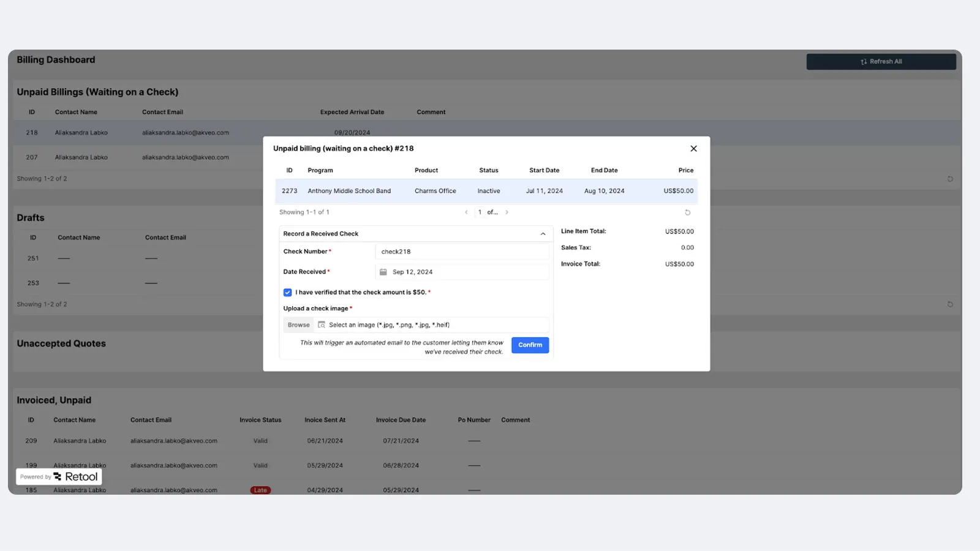This screenshot has width=980, height=551.
Task: Go to the next page in dialog table
Action: 507,212
